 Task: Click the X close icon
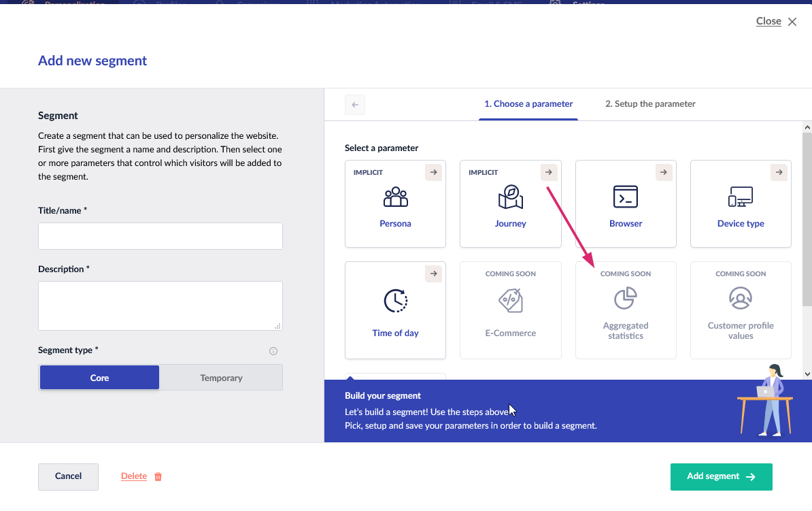coord(792,22)
